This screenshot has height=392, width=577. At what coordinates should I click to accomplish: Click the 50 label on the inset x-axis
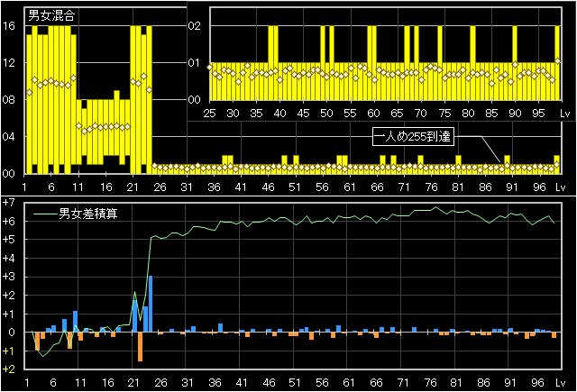(x=326, y=114)
